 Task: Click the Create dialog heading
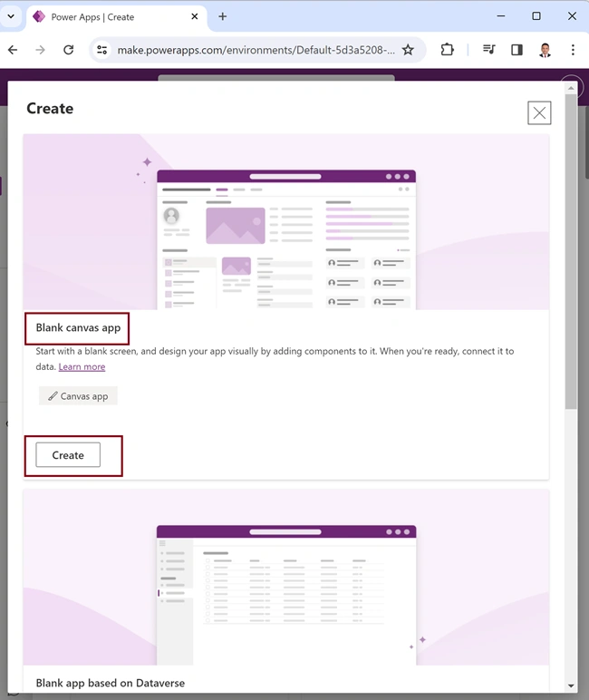[50, 109]
